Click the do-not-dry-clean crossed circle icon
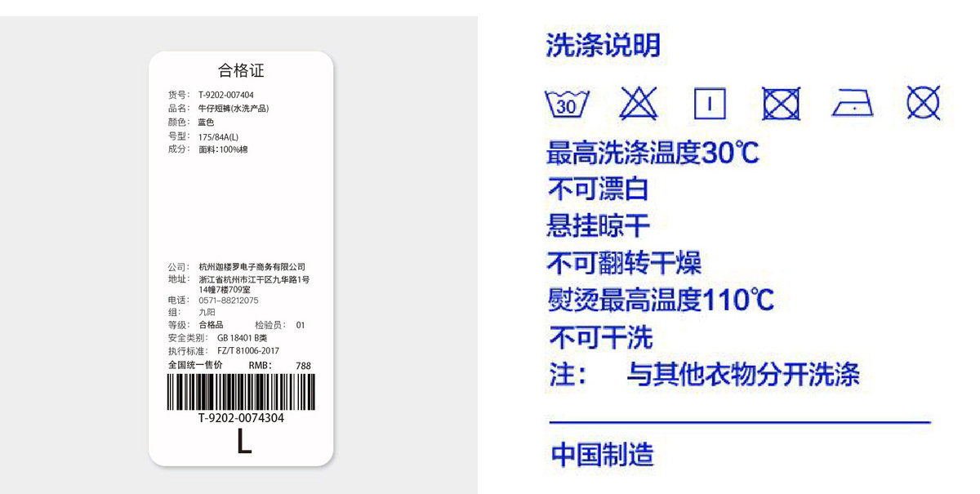 pos(924,104)
